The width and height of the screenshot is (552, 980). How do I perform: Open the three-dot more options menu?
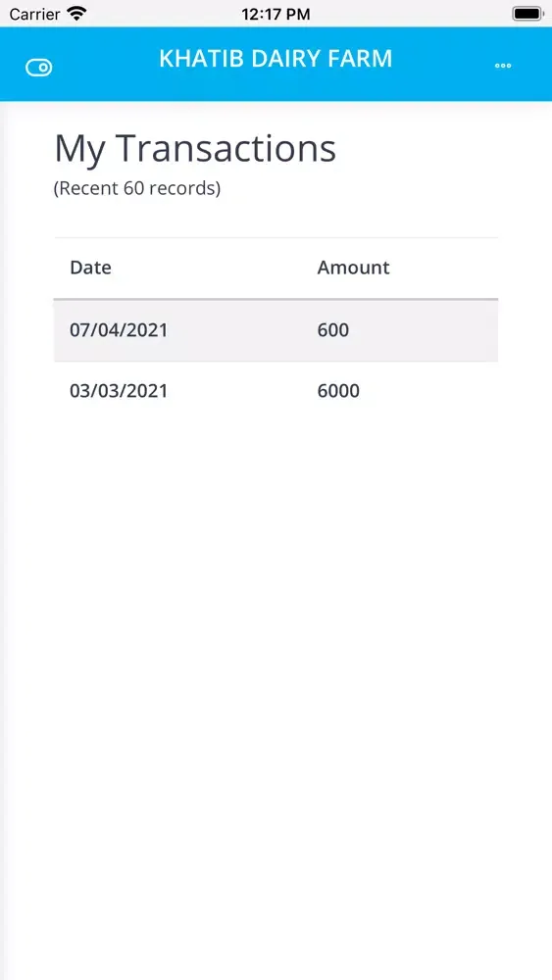pyautogui.click(x=503, y=66)
